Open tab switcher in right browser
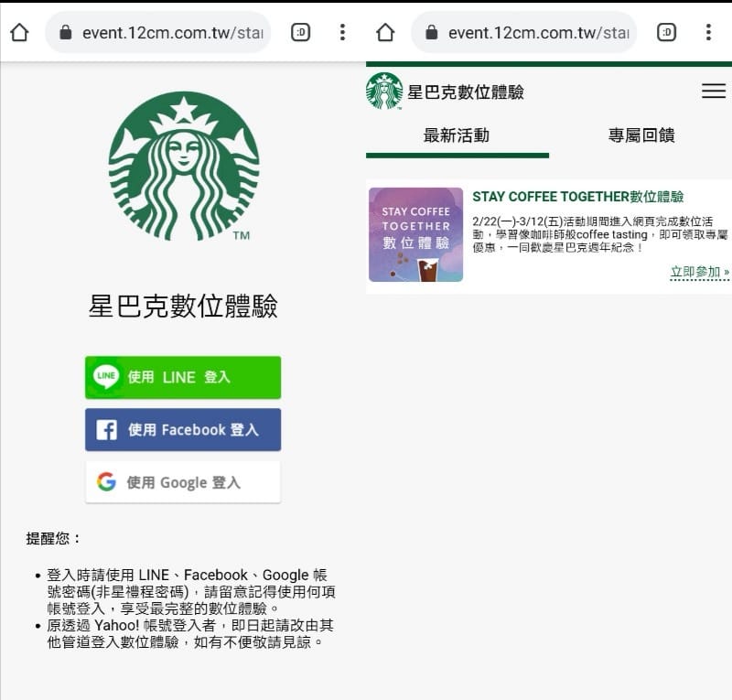Image resolution: width=732 pixels, height=700 pixels. click(x=667, y=33)
